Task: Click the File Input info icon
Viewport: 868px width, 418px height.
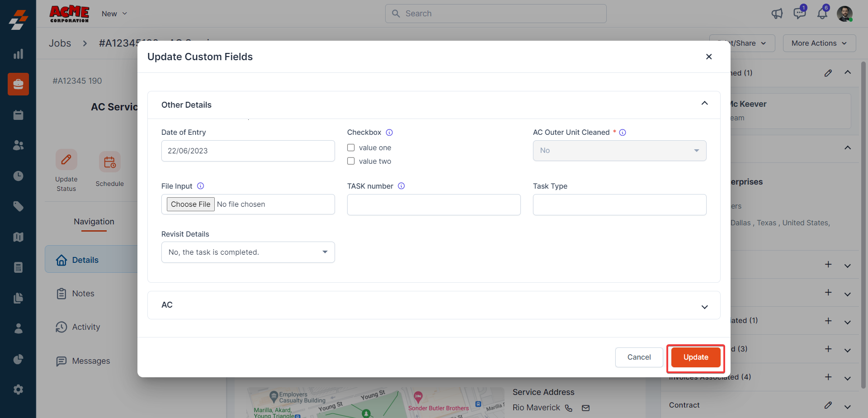Action: [x=201, y=186]
